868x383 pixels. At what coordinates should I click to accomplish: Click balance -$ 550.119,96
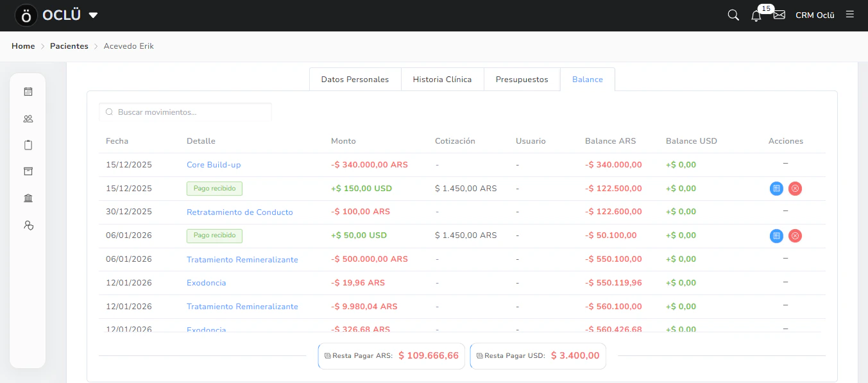(613, 283)
